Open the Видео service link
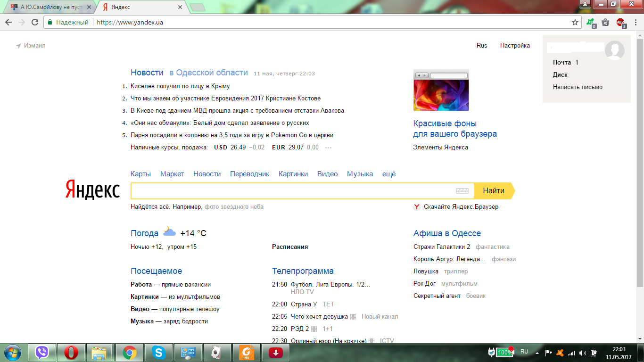 point(328,174)
